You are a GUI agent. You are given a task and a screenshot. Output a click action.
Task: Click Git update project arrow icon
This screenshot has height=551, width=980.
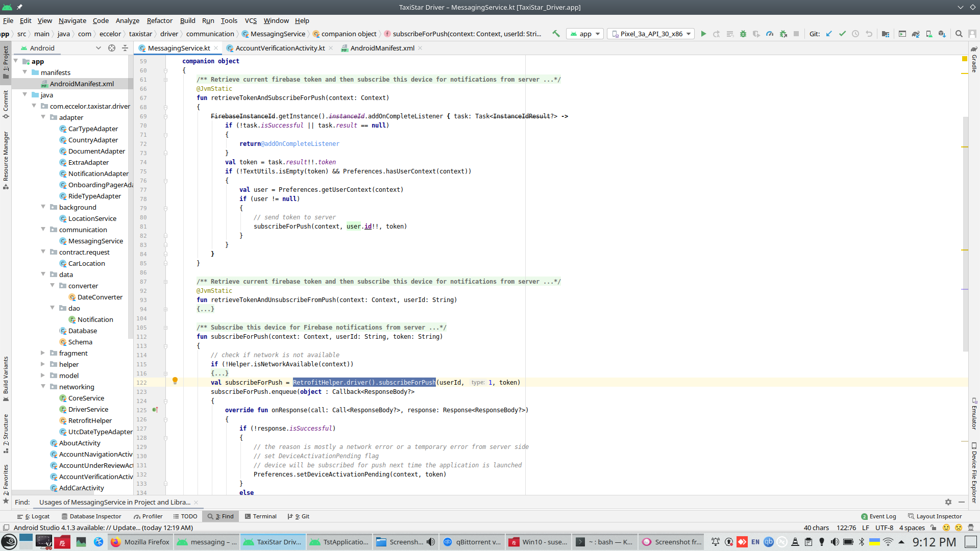(x=829, y=34)
